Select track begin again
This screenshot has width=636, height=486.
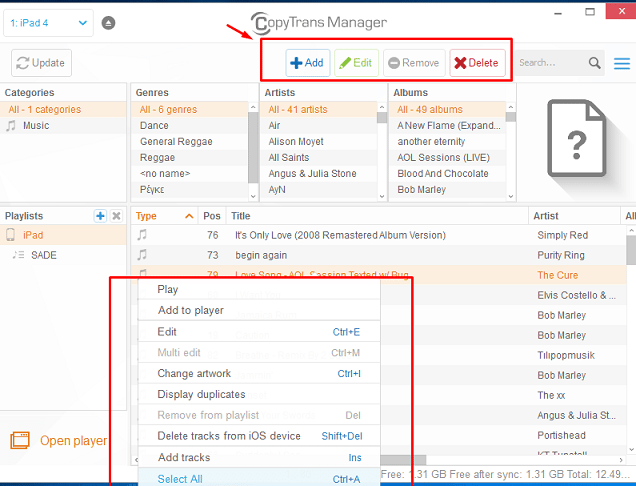(x=379, y=255)
